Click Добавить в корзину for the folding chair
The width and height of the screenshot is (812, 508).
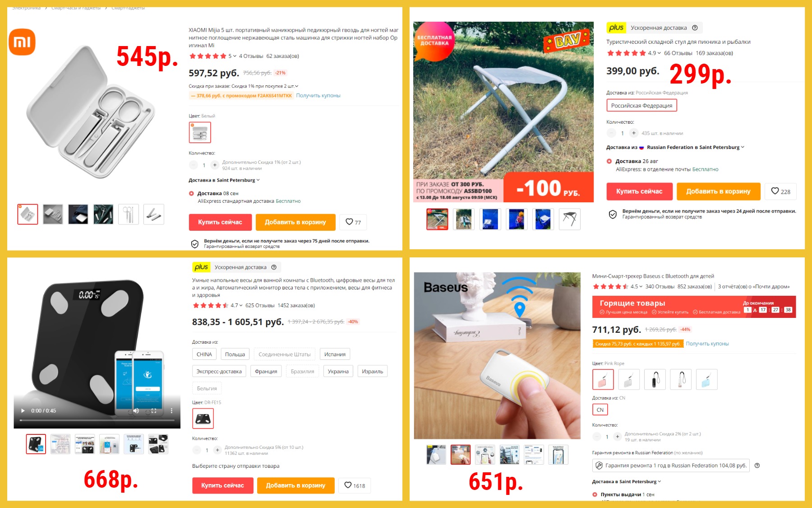(x=719, y=191)
